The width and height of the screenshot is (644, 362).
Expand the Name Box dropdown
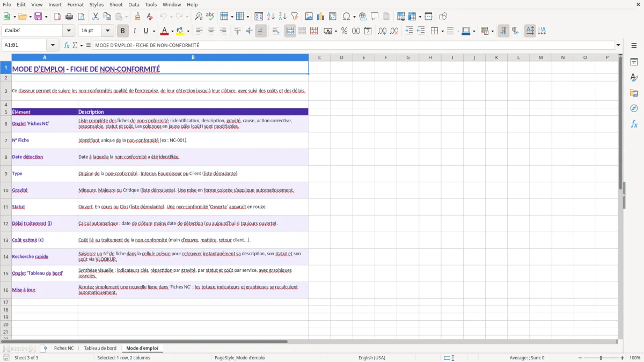(53, 45)
